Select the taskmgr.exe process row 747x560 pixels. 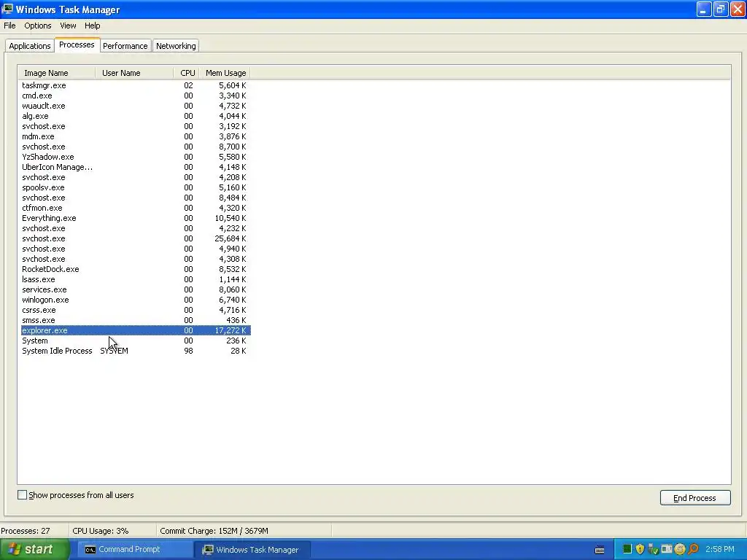(x=134, y=85)
